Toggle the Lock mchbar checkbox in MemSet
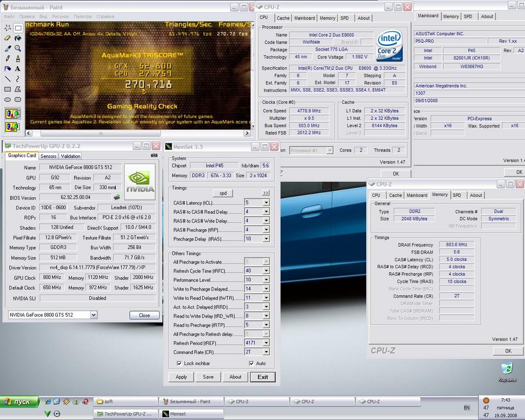 [x=179, y=363]
